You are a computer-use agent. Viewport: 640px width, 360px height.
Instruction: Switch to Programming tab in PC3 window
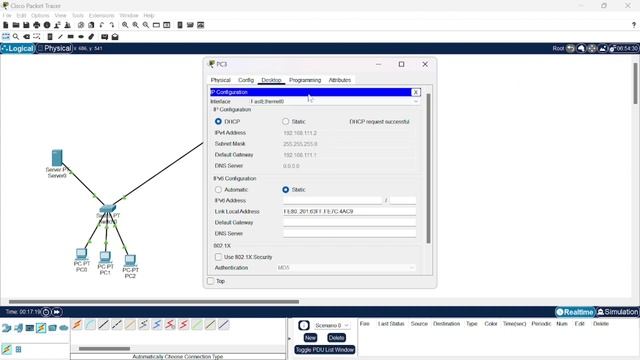(305, 80)
